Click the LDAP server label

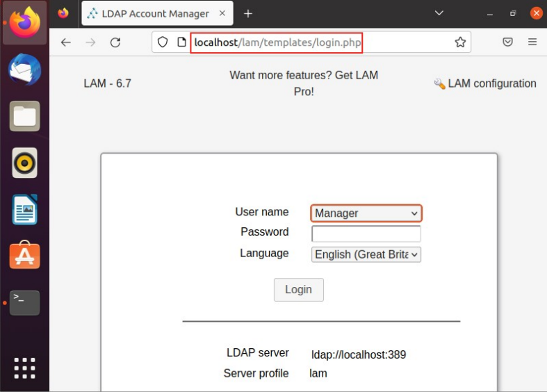coord(257,352)
